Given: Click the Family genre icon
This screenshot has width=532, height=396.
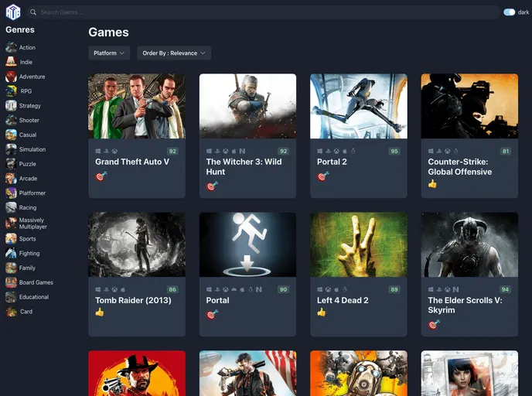Looking at the screenshot, I should point(11,268).
